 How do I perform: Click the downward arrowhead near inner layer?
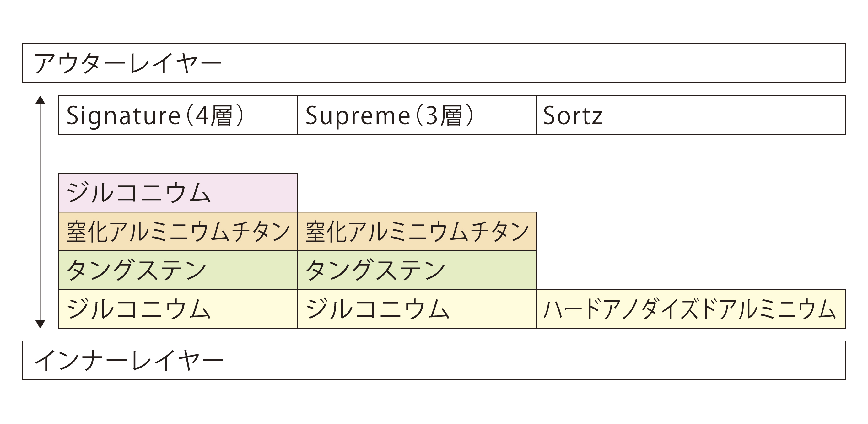point(40,324)
